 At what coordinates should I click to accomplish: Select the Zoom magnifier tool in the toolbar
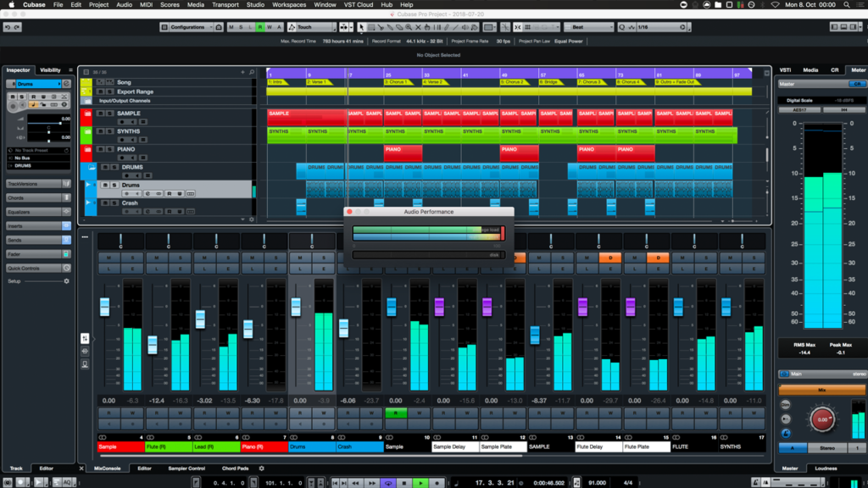(x=409, y=26)
